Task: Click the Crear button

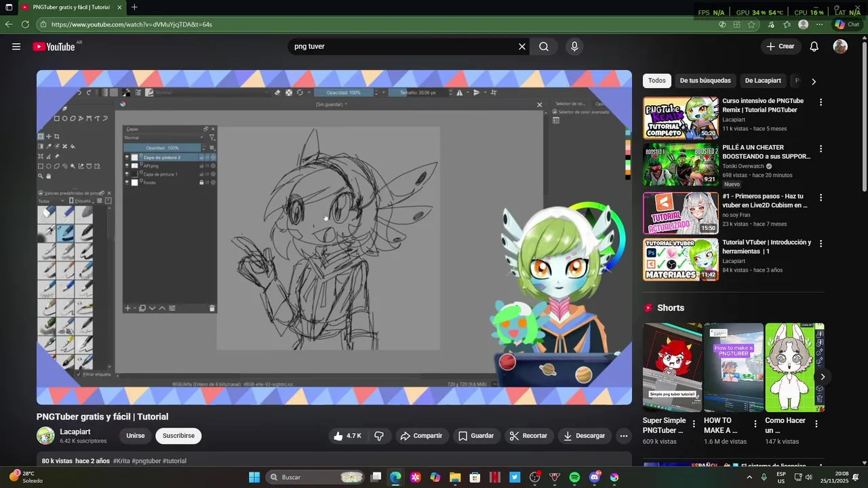Action: [x=780, y=47]
